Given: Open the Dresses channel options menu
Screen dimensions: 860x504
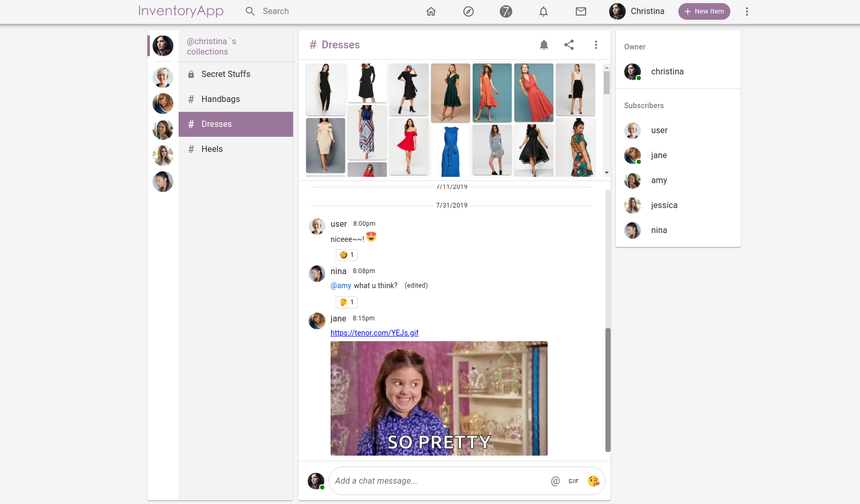Looking at the screenshot, I should [x=596, y=45].
